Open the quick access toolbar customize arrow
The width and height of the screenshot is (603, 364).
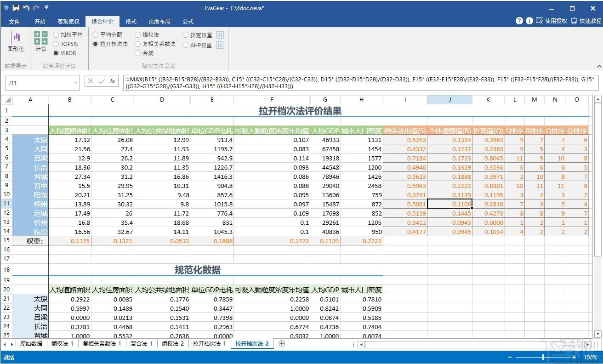click(x=46, y=8)
